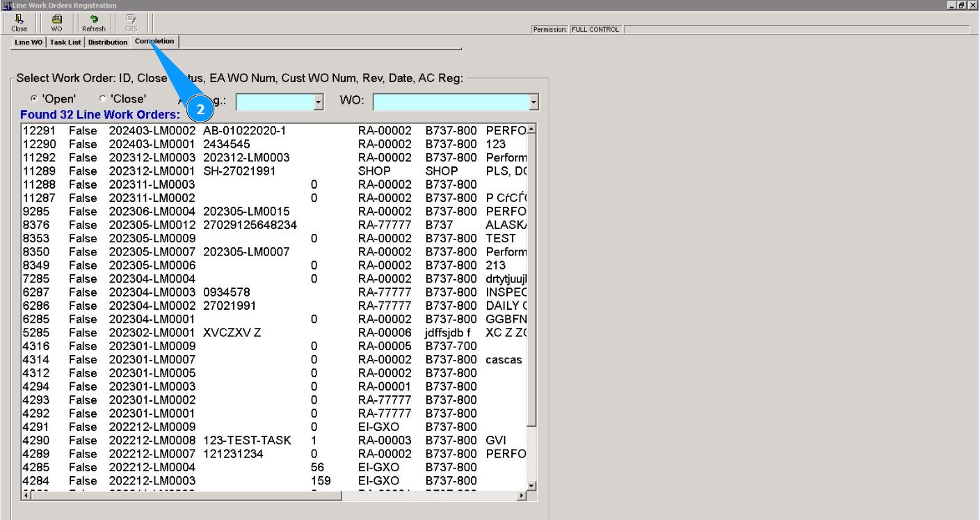Pick work order row 4292
Viewport: 980px width, 520px height.
pyautogui.click(x=274, y=413)
